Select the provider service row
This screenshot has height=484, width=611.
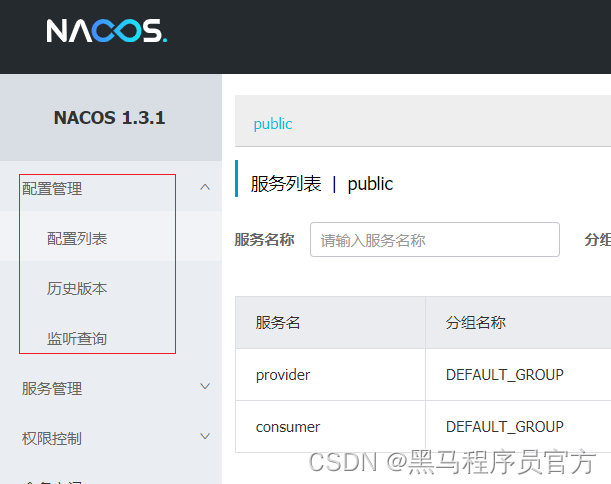point(283,374)
